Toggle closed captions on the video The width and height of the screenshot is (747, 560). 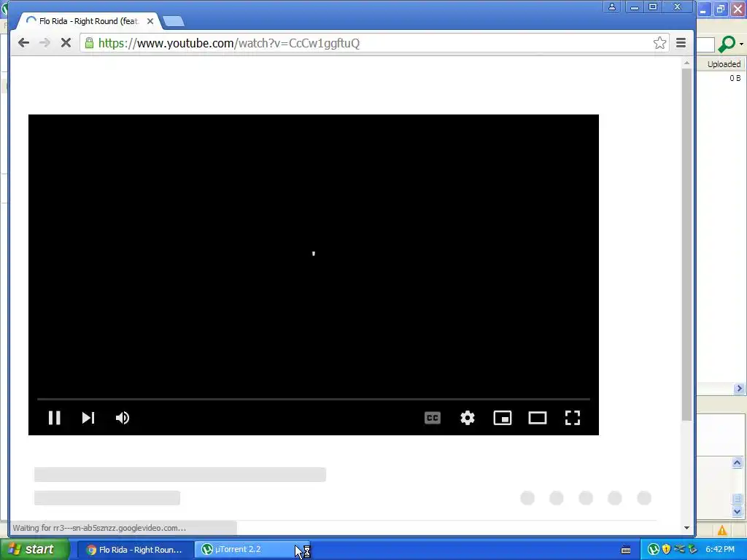pos(432,418)
